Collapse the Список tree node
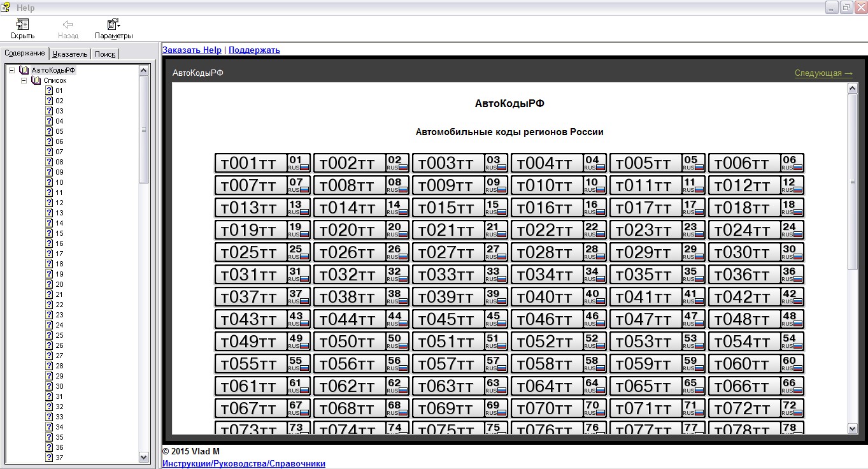Viewport: 868px width, 469px height. (24, 80)
